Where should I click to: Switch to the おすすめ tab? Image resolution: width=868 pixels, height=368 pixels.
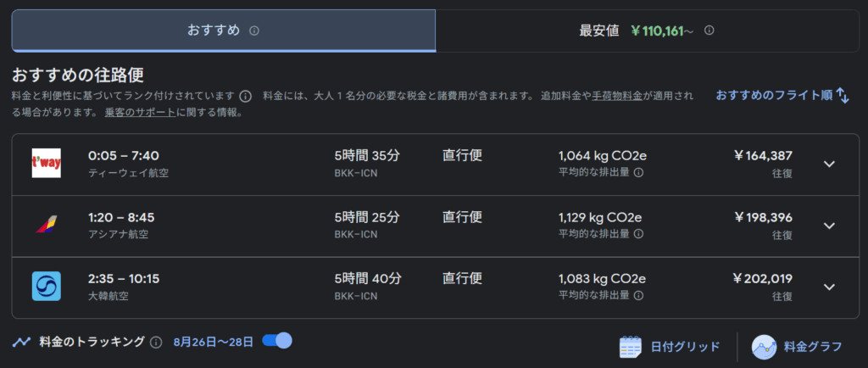point(223,31)
